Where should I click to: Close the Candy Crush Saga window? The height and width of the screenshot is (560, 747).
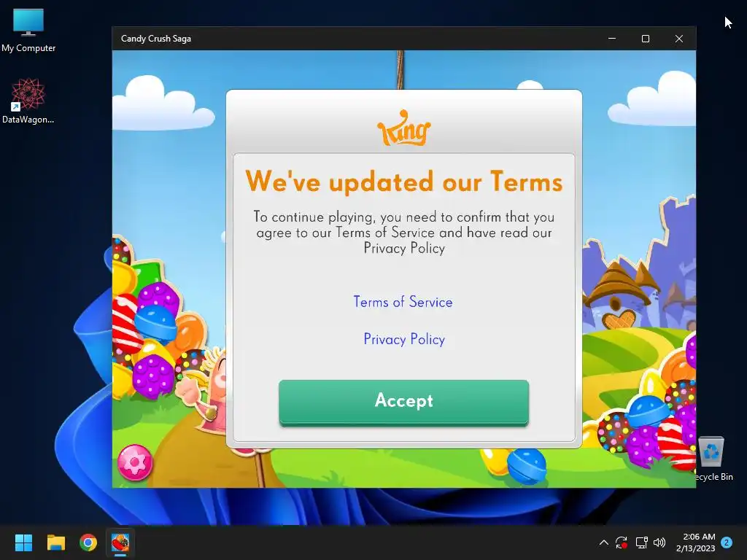pyautogui.click(x=679, y=39)
